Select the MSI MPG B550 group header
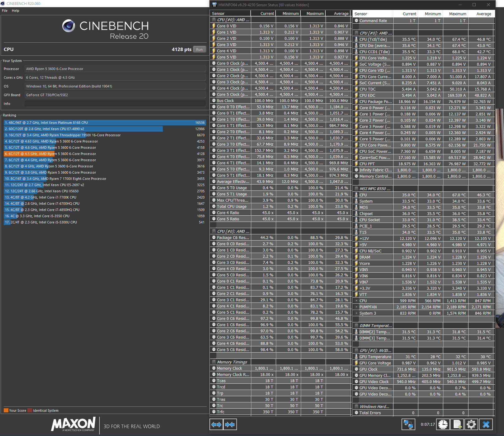This screenshot has height=436, width=504. [x=423, y=189]
